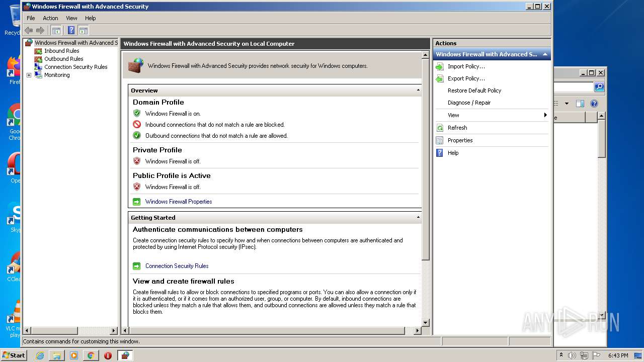Screen dimensions: 644x362
Task: Click help icon in background window toolbar
Action: 594,104
